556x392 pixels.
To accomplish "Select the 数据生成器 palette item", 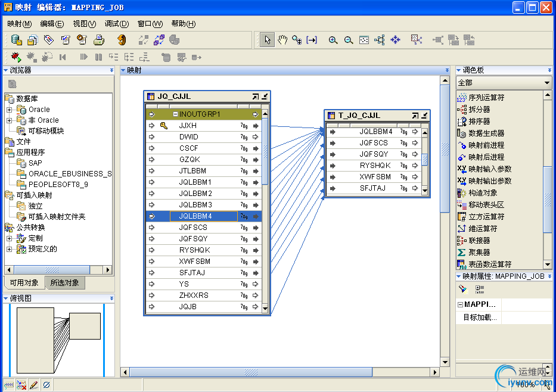I will pos(481,133).
